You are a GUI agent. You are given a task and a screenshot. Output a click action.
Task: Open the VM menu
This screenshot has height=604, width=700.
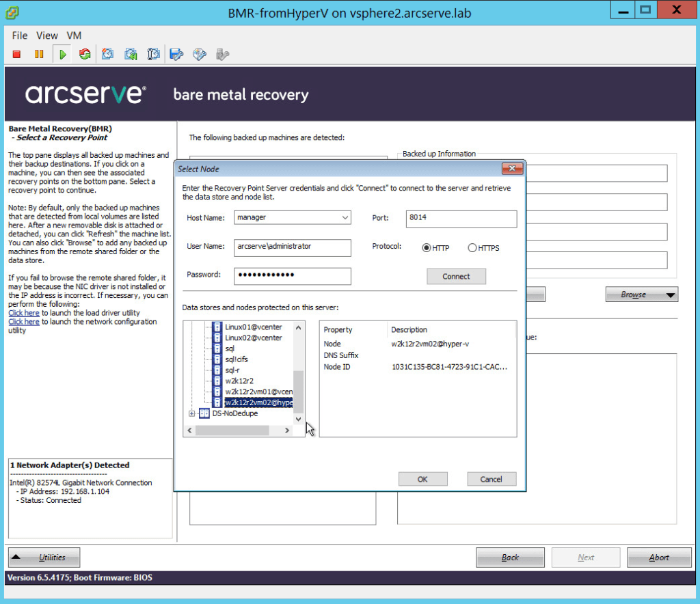coord(74,36)
